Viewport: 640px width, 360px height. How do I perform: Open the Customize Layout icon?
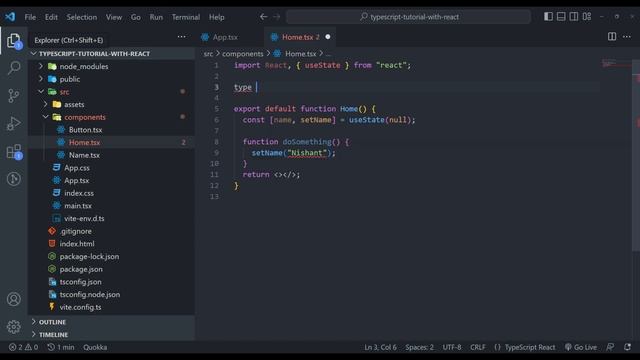pyautogui.click(x=587, y=16)
